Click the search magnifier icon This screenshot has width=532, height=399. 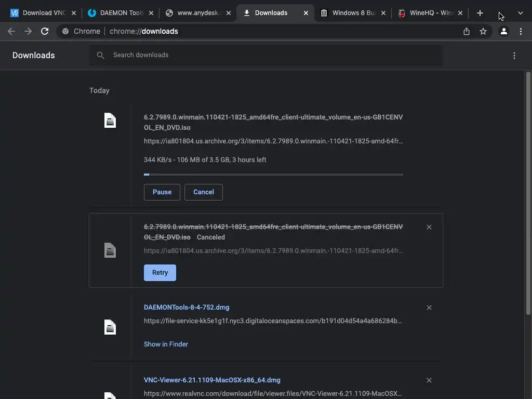[100, 55]
